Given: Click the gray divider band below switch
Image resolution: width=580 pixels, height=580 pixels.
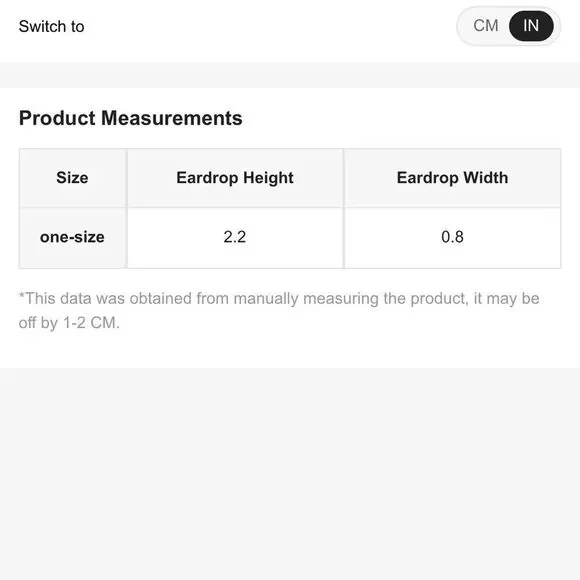Looking at the screenshot, I should pyautogui.click(x=290, y=75).
